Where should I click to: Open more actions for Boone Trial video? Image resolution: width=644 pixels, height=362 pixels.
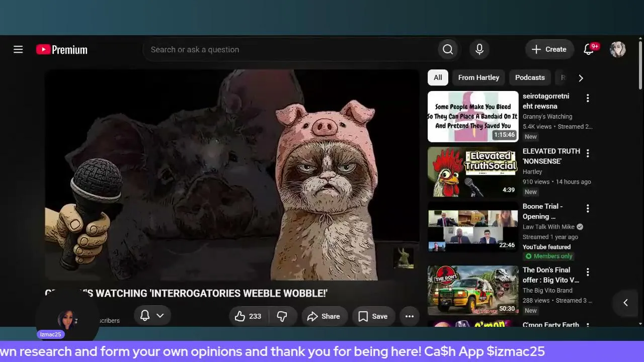click(x=587, y=209)
